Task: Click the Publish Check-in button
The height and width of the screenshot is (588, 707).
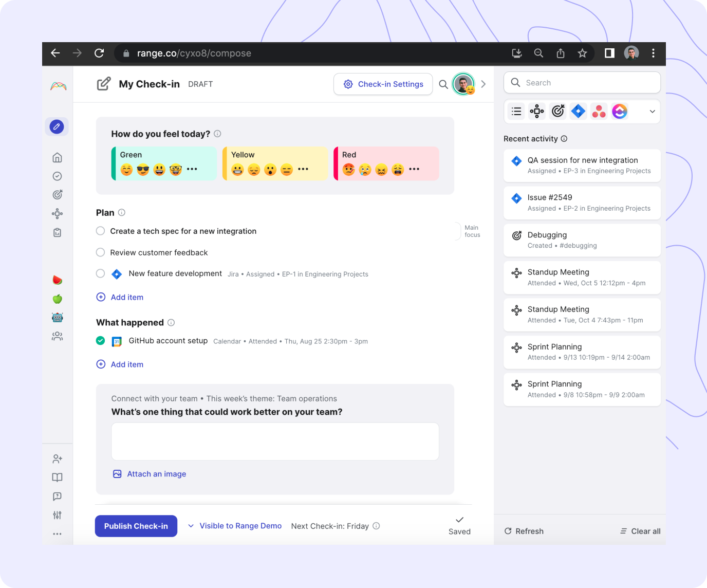Action: pyautogui.click(x=136, y=526)
